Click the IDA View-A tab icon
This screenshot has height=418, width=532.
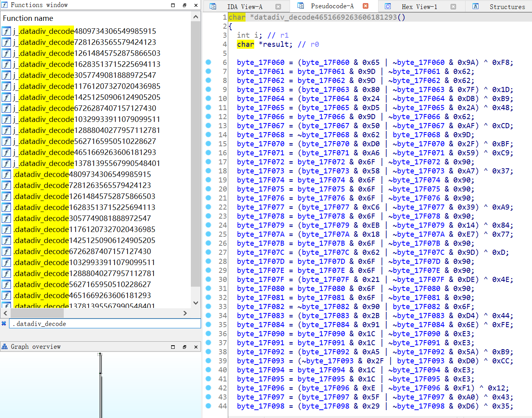(213, 6)
